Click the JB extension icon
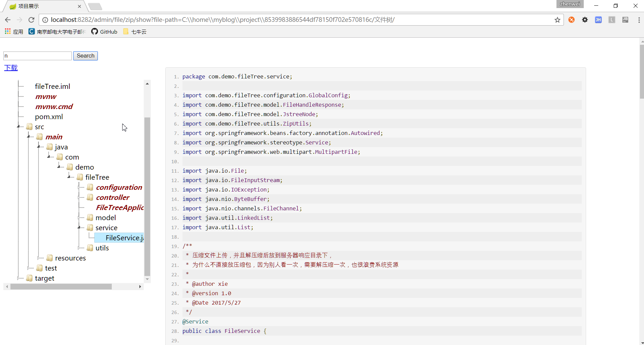 (625, 20)
